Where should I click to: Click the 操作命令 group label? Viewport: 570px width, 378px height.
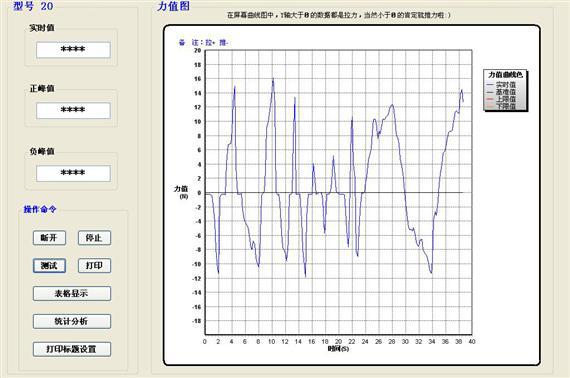[40, 209]
